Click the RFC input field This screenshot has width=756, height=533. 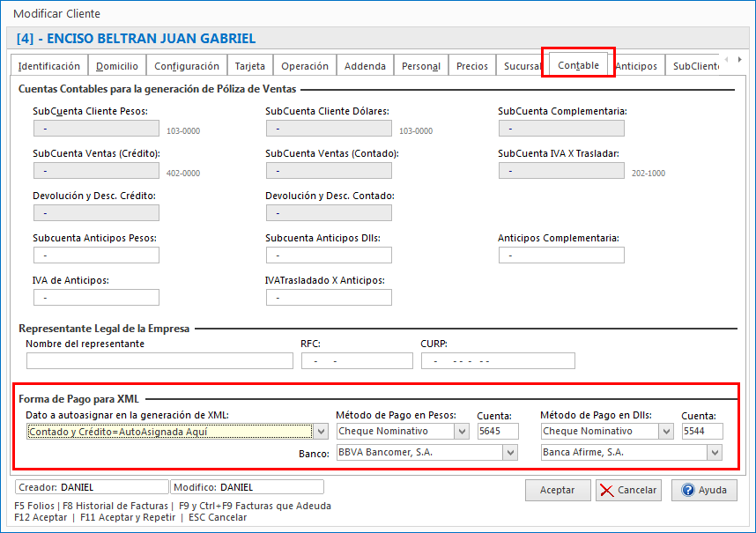click(x=357, y=360)
